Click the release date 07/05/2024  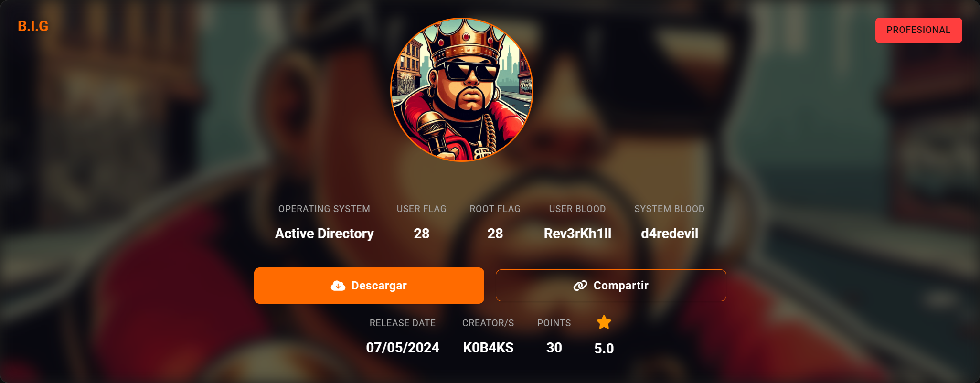click(403, 348)
